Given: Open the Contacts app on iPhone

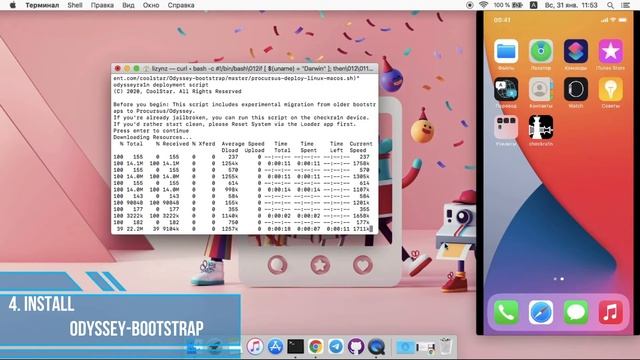Looking at the screenshot, I should click(541, 89).
